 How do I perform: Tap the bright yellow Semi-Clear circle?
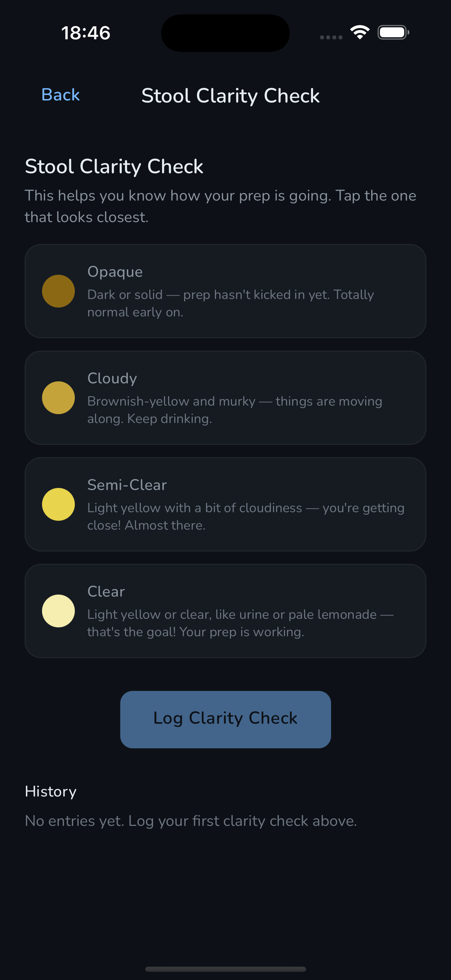coord(58,504)
